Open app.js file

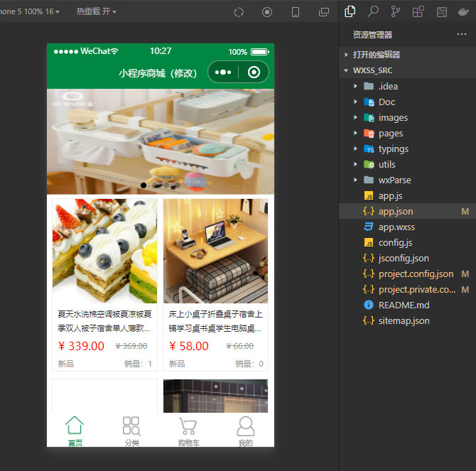[407, 196]
